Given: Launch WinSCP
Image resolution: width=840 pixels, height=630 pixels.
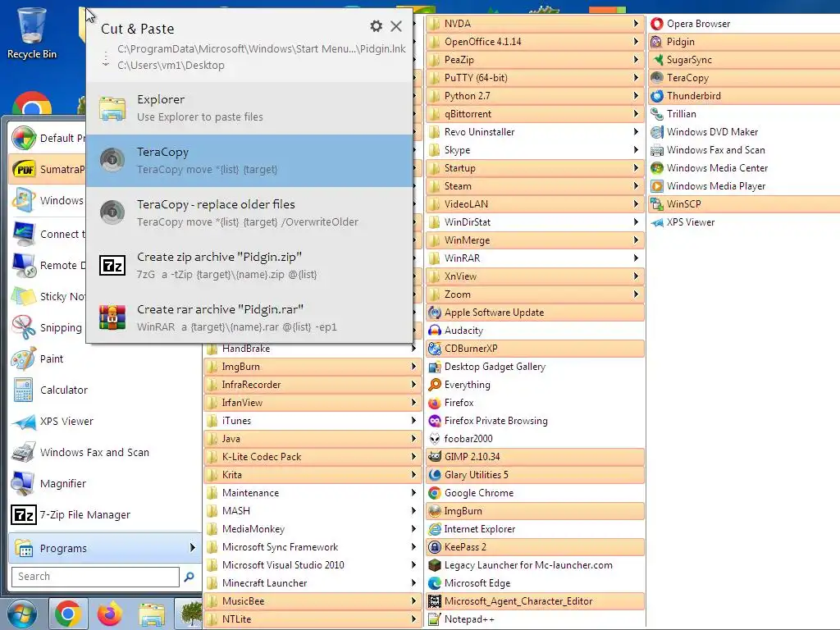Looking at the screenshot, I should coord(744,204).
